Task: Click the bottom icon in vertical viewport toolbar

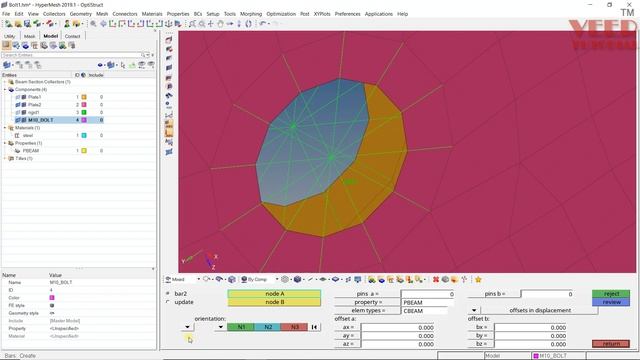Action: tap(169, 152)
